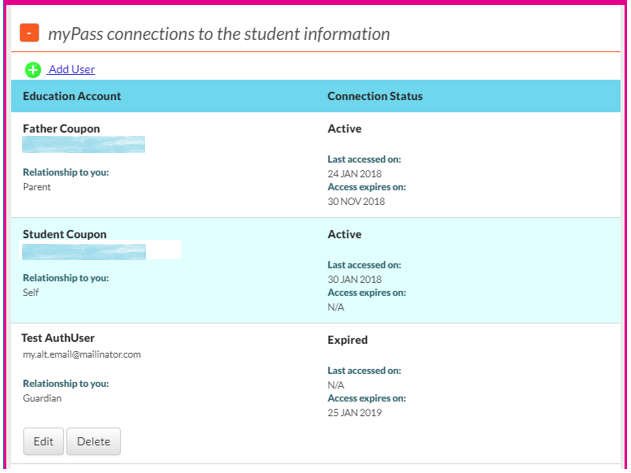Click the Education Account column header
The width and height of the screenshot is (631, 473).
72,96
